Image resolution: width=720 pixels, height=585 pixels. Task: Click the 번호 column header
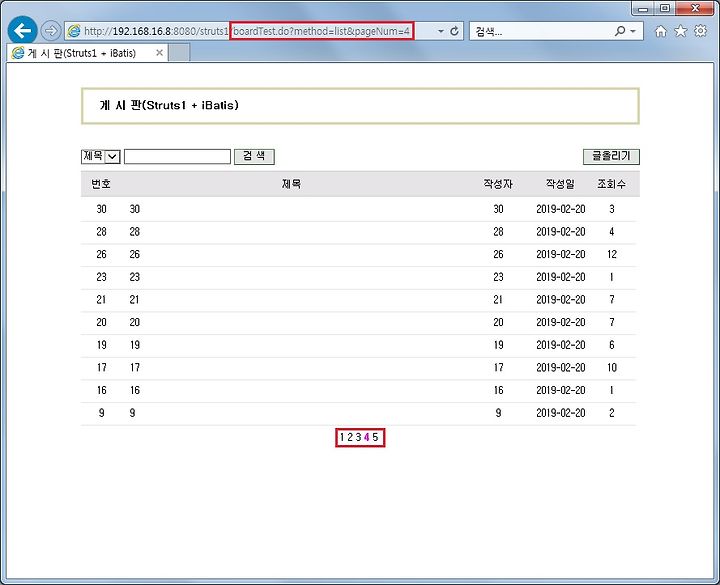(x=101, y=184)
